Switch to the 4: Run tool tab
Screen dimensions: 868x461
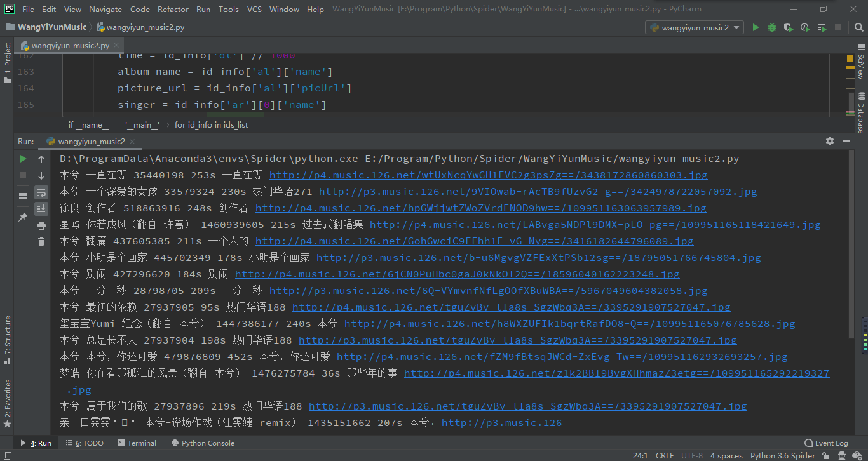click(x=36, y=443)
